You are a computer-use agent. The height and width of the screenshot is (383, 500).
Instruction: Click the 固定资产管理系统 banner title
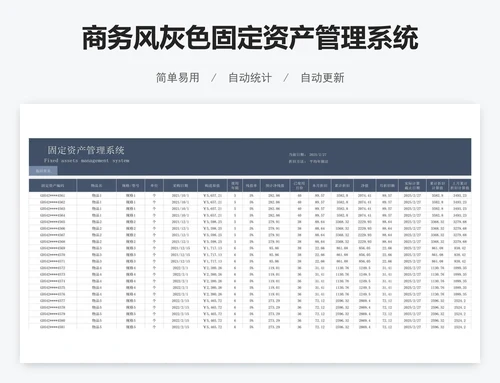click(86, 150)
